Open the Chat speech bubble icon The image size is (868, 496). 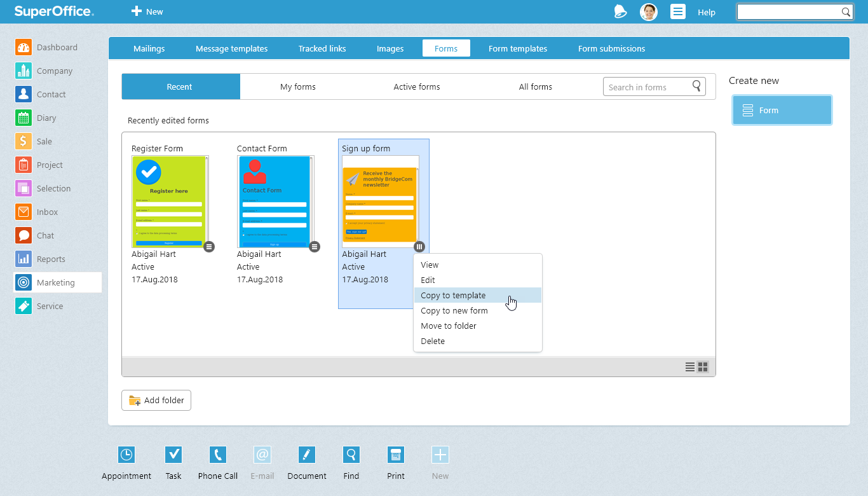point(24,236)
